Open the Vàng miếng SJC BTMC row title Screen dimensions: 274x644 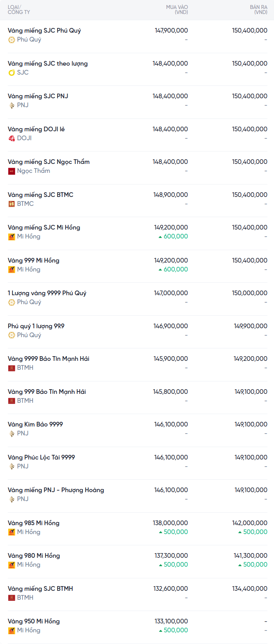(x=40, y=195)
